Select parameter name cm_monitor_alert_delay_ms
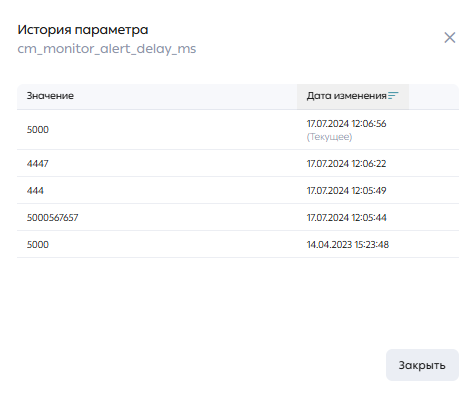 [x=107, y=49]
